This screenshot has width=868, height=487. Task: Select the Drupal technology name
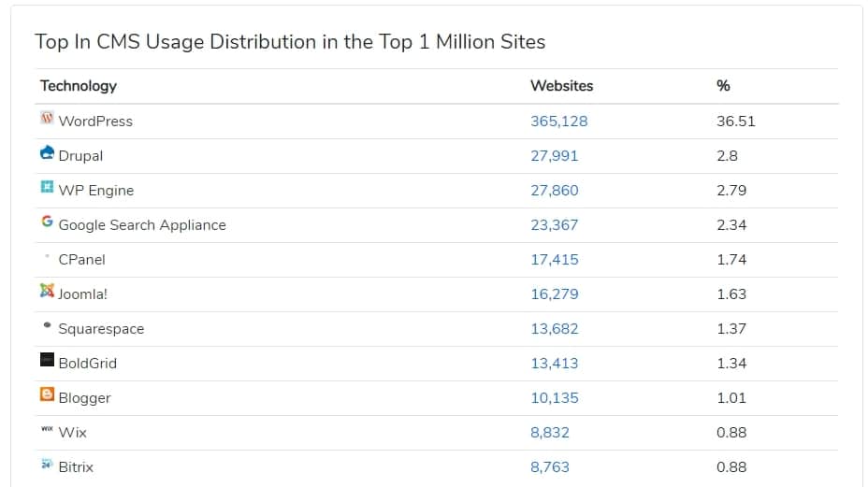pyautogui.click(x=80, y=156)
